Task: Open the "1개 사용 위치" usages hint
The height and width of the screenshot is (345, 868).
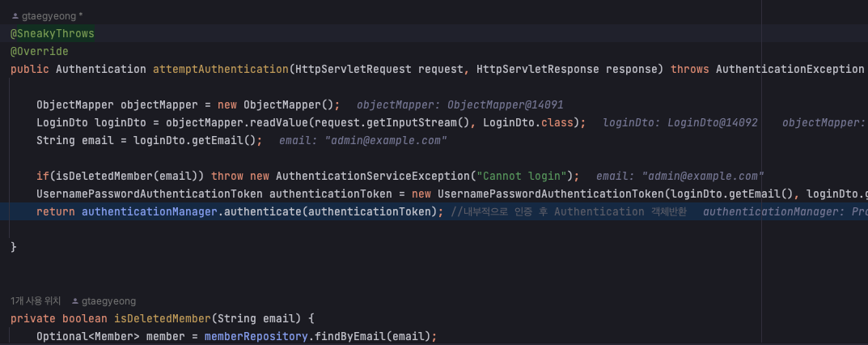Action: 36,301
